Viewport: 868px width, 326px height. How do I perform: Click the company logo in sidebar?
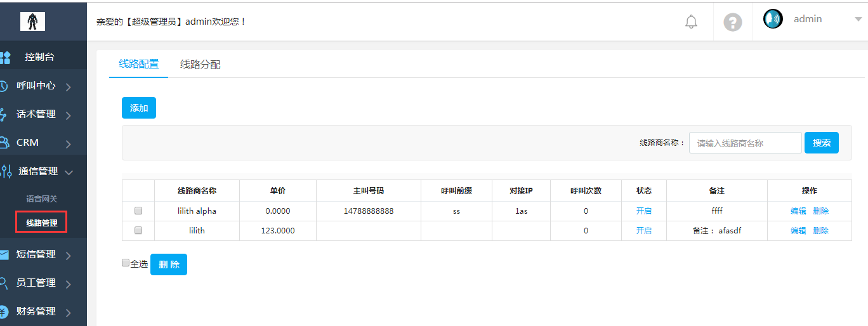tap(32, 21)
